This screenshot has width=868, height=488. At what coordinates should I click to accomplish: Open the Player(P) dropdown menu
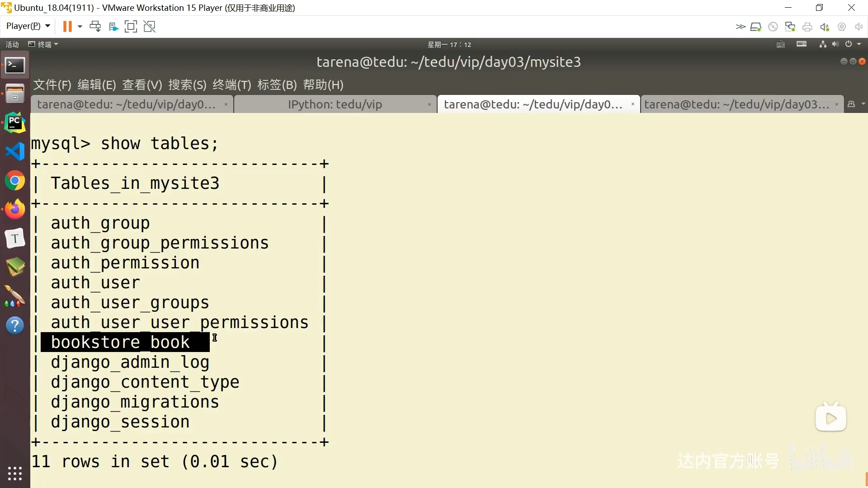tap(28, 26)
